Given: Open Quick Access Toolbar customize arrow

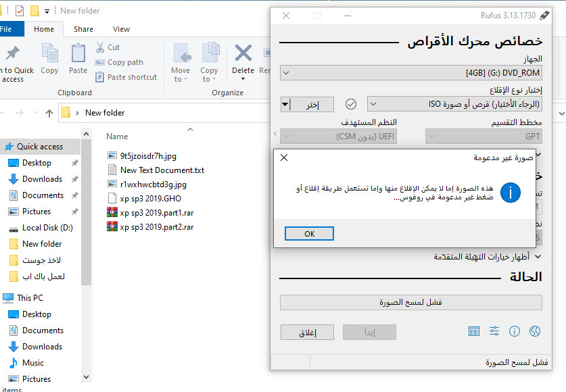Looking at the screenshot, I should pyautogui.click(x=47, y=11).
